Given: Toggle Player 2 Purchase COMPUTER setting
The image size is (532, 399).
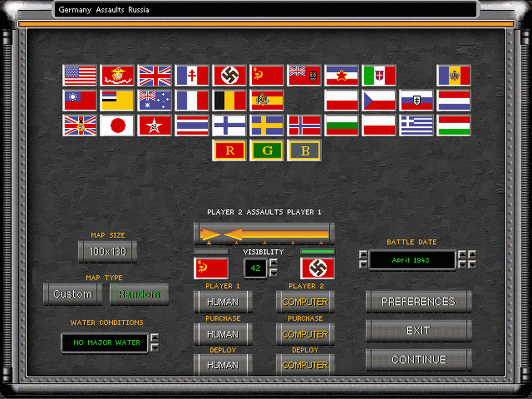Looking at the screenshot, I should (x=305, y=334).
